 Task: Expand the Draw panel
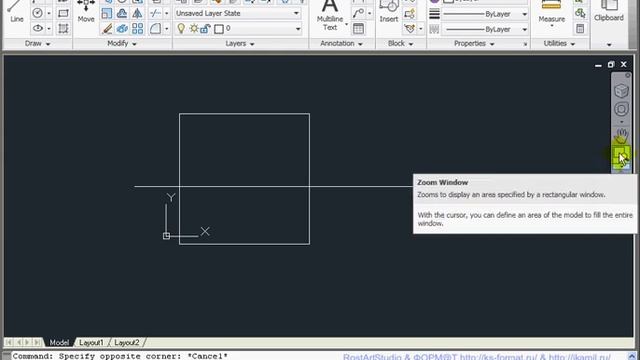pos(37,43)
